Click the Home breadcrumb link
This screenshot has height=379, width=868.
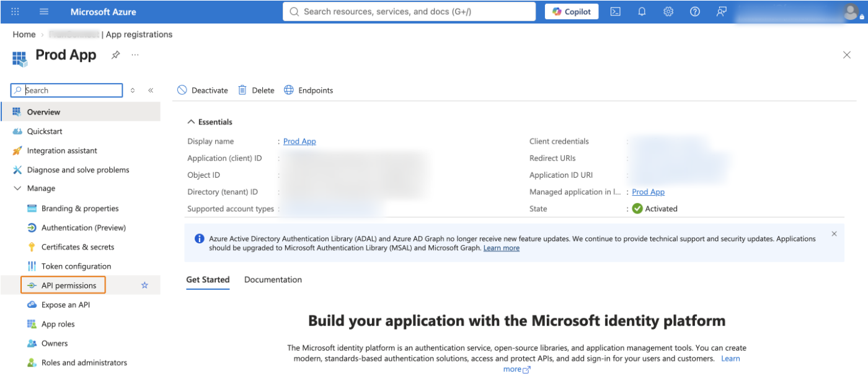pos(24,35)
